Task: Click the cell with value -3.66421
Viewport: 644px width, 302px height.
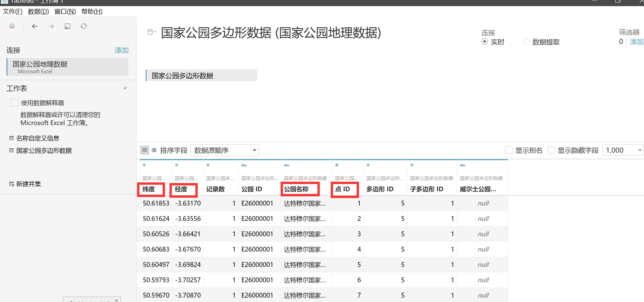Action: tap(188, 234)
